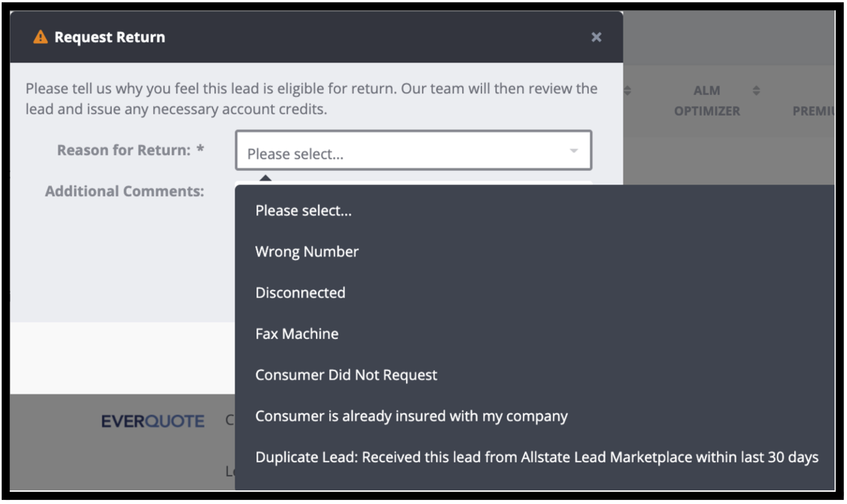Click the 'Additional Comments:' label
Viewport: 847px width, 504px height.
click(124, 191)
